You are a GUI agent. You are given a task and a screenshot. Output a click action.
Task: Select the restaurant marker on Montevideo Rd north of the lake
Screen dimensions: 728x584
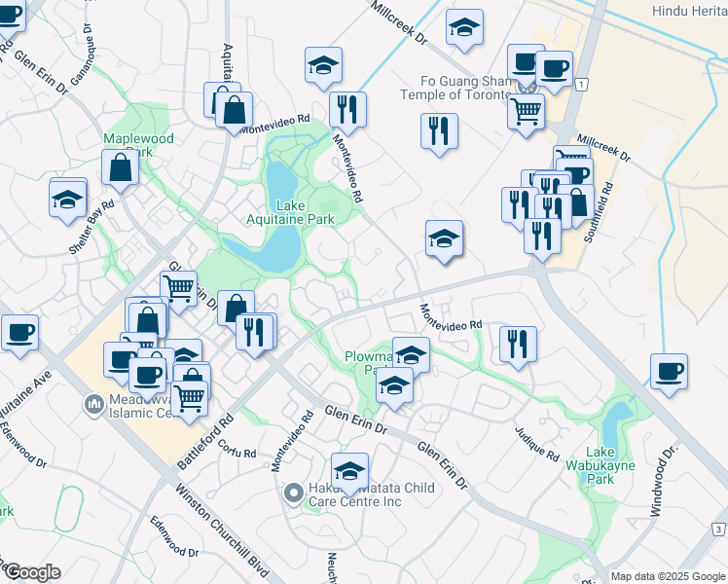pyautogui.click(x=347, y=111)
